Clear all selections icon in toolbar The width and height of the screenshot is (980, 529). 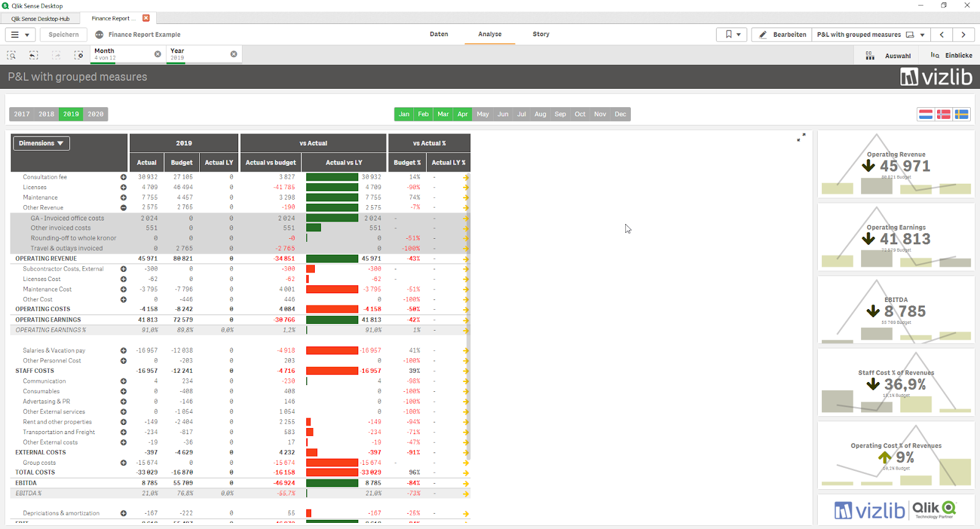pos(79,55)
